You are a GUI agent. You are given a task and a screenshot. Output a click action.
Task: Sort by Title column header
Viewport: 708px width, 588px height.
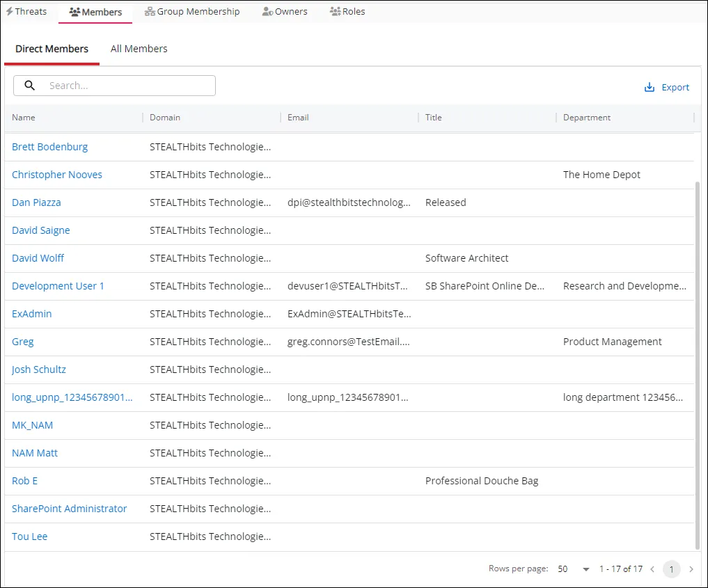click(434, 118)
